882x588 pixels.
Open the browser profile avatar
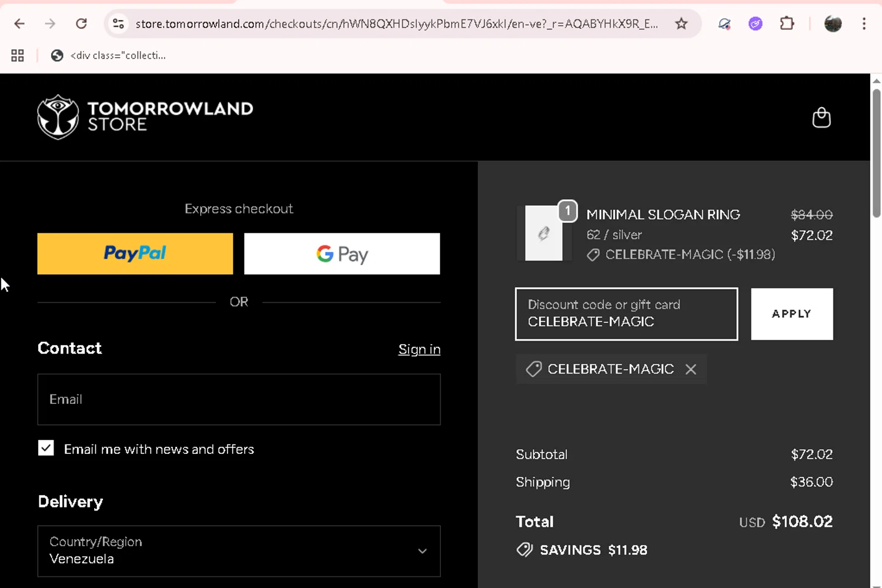833,24
